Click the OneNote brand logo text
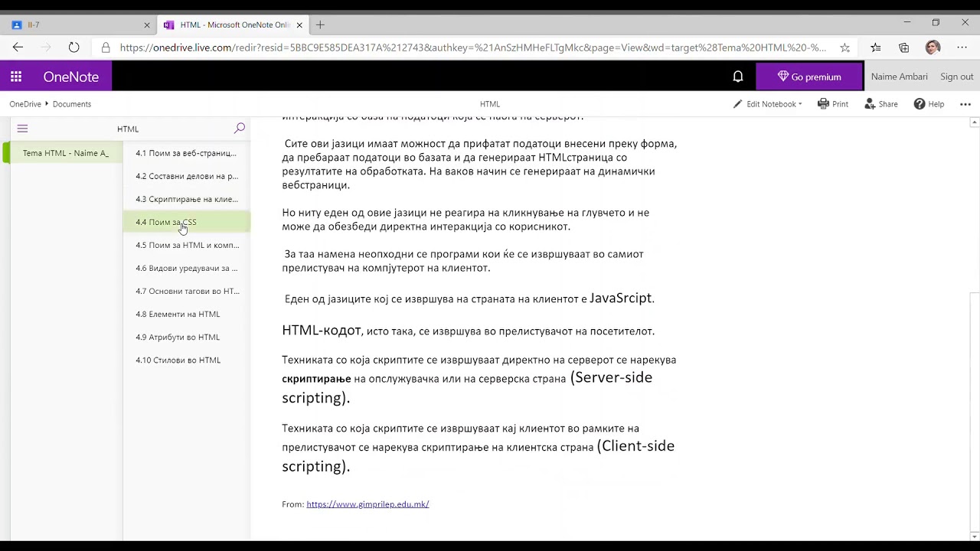 [x=71, y=77]
